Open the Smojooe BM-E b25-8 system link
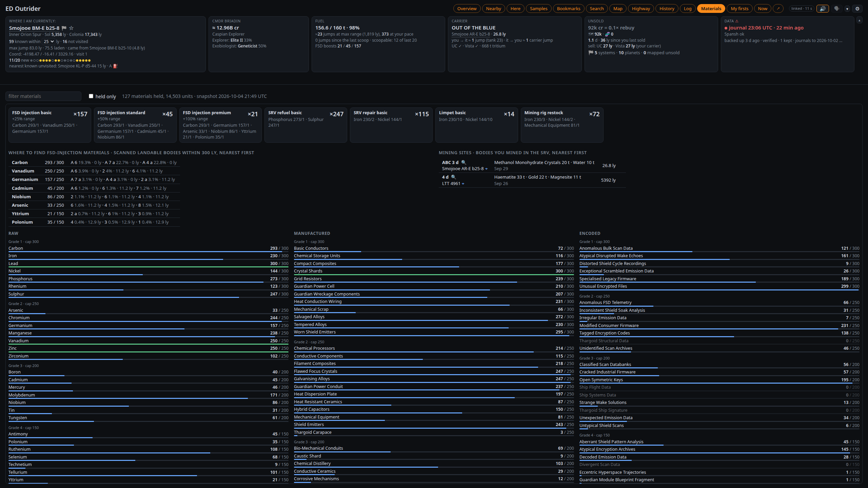Screen dimensions: 868x488 point(34,28)
